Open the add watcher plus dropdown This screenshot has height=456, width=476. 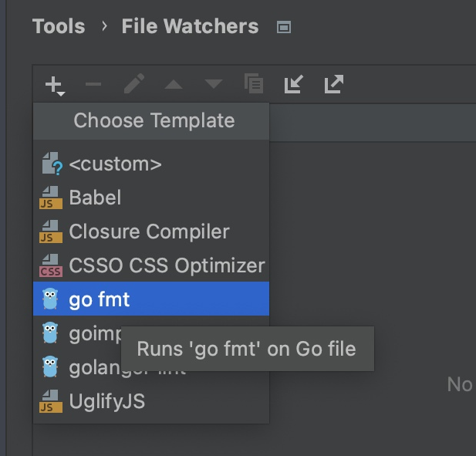[54, 84]
